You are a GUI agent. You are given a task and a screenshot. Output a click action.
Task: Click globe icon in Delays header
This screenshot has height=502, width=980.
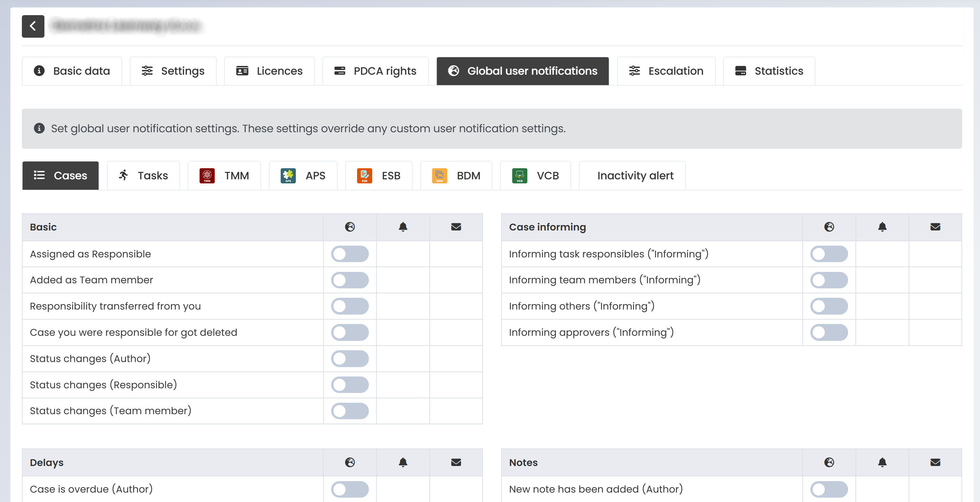coord(350,462)
